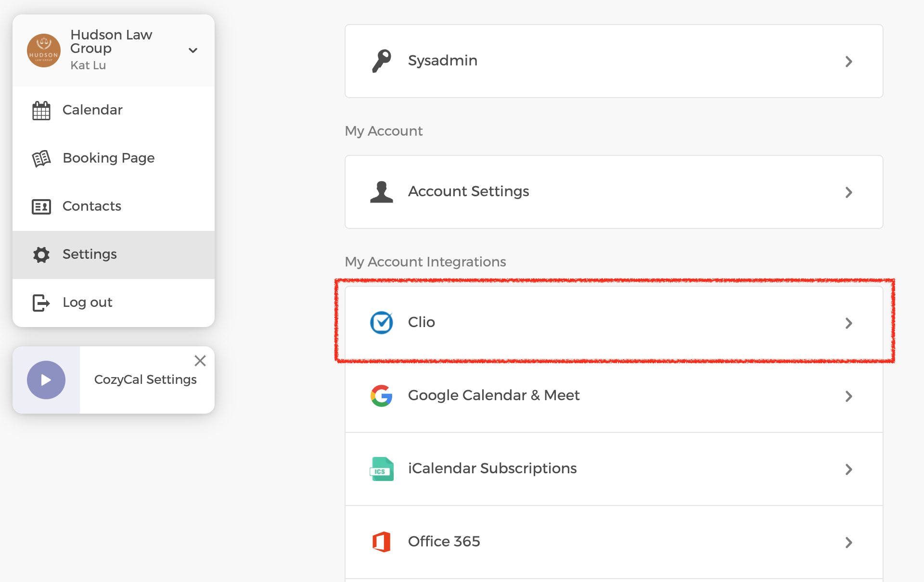Click the chevron on the Clio row
Screen dimensions: 924x582
[x=849, y=323]
